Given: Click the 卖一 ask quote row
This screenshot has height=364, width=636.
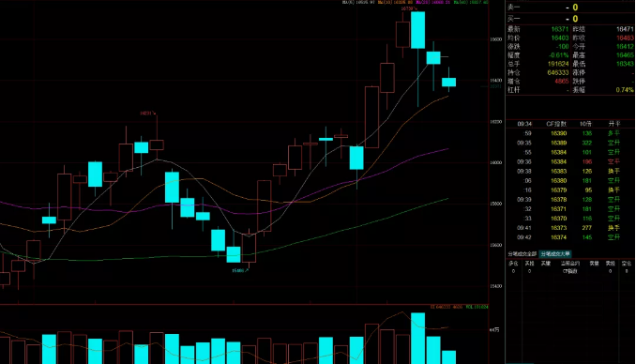Looking at the screenshot, I should tap(570, 8).
